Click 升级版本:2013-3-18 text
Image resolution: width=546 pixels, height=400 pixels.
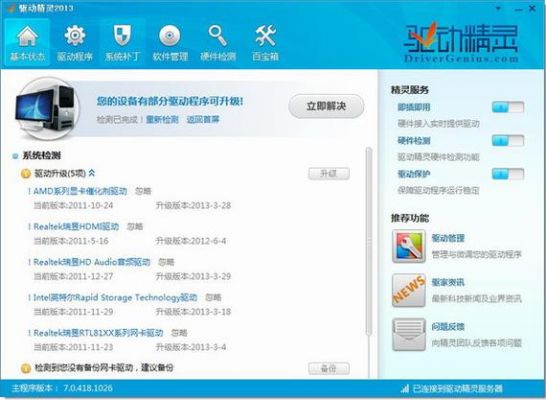pyautogui.click(x=193, y=312)
